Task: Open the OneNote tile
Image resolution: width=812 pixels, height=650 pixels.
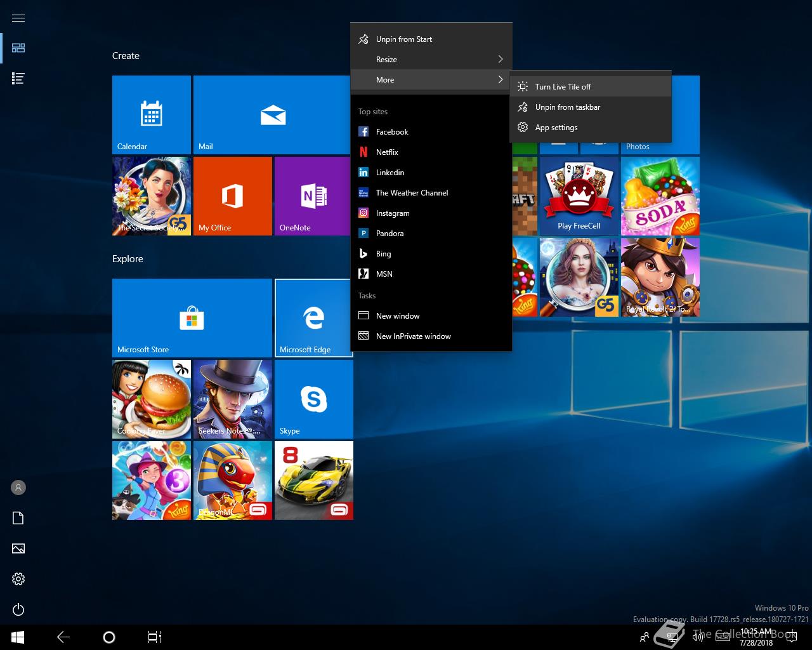Action: point(314,196)
